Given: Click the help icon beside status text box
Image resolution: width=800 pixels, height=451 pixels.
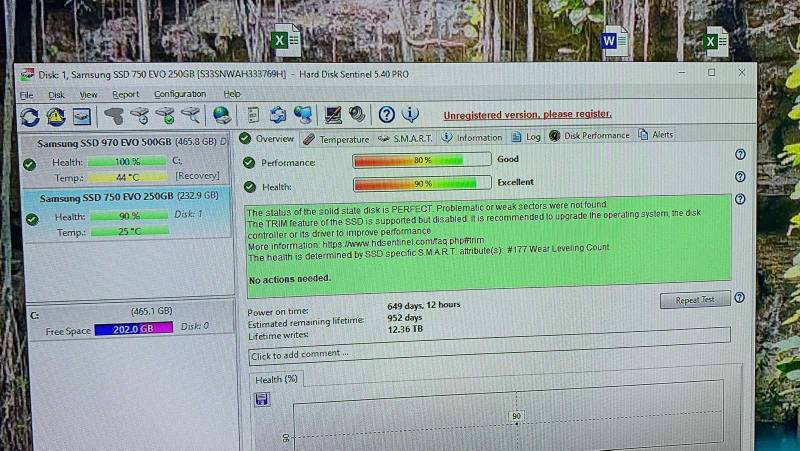Looking at the screenshot, I should coord(740,199).
